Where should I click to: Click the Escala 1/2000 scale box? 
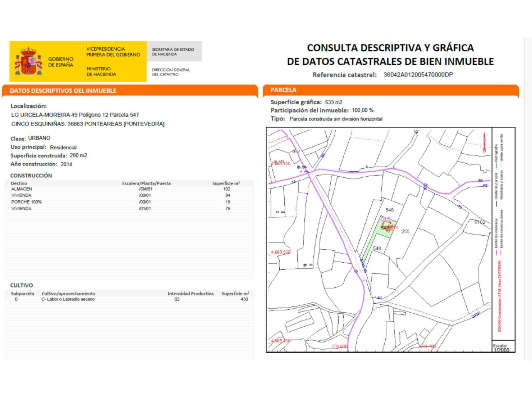(501, 347)
